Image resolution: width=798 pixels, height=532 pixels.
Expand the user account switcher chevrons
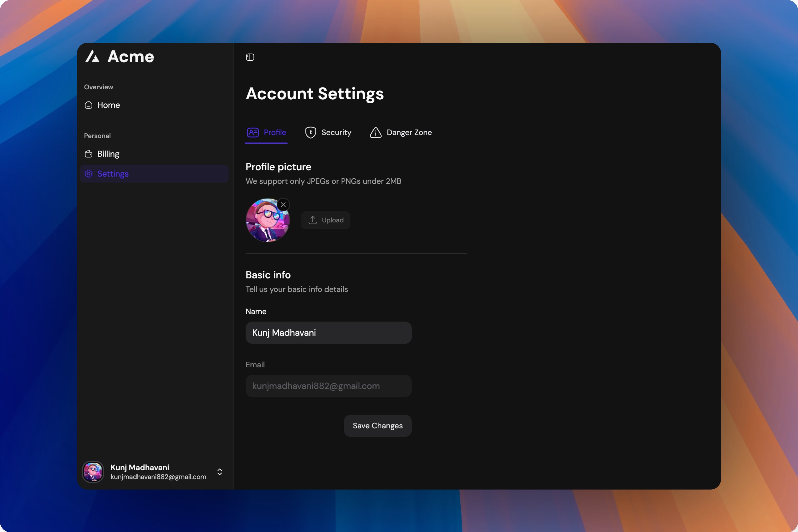click(x=219, y=472)
